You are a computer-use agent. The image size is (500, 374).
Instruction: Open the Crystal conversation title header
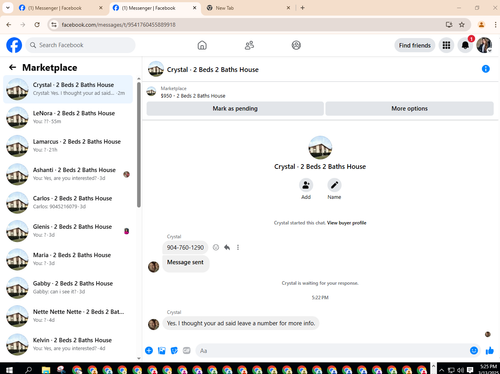click(213, 69)
